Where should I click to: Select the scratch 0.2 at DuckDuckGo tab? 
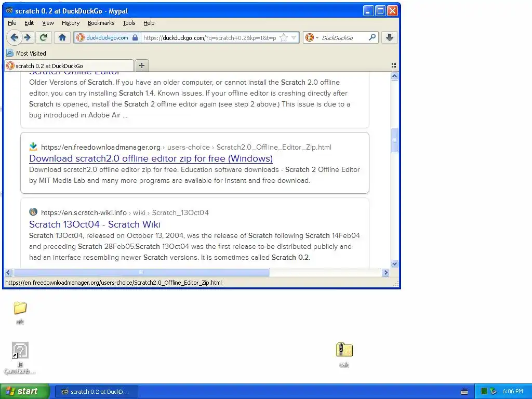coord(69,66)
